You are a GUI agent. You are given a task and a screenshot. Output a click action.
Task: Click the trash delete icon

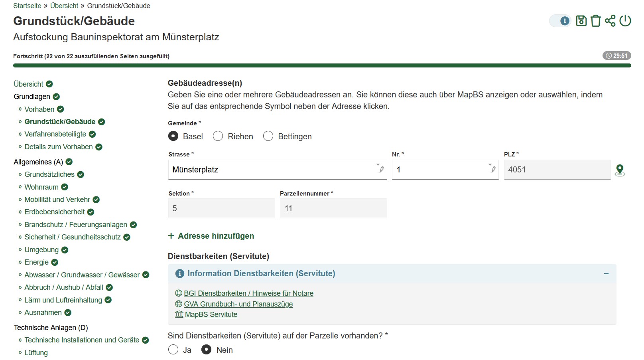coord(595,21)
